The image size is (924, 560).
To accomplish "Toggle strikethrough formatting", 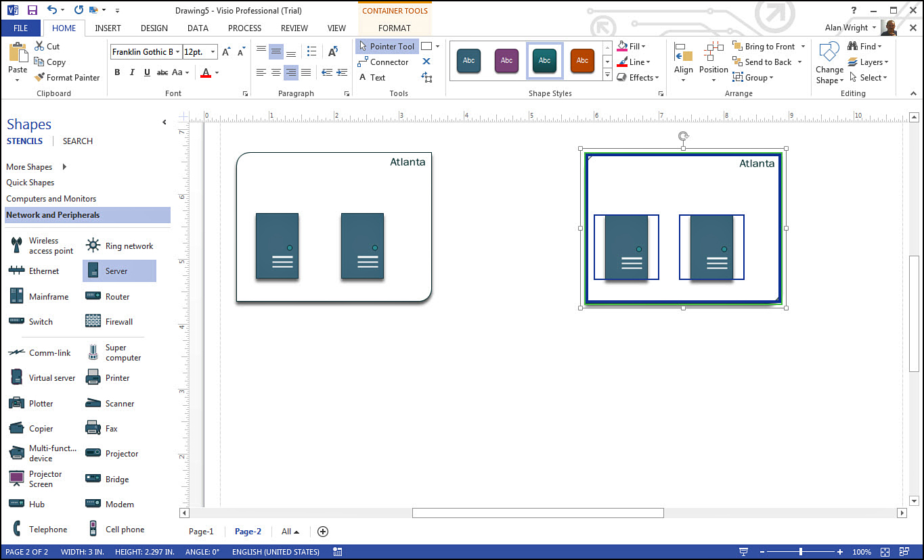I will pyautogui.click(x=162, y=72).
